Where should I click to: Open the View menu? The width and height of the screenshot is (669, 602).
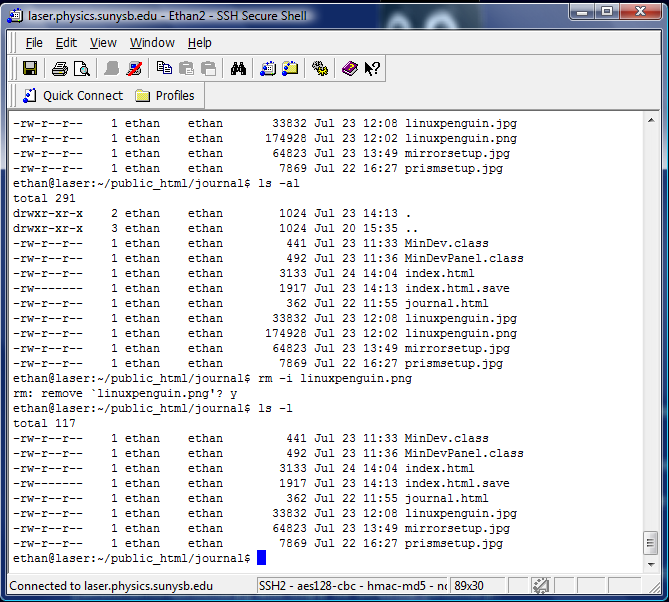pyautogui.click(x=103, y=43)
